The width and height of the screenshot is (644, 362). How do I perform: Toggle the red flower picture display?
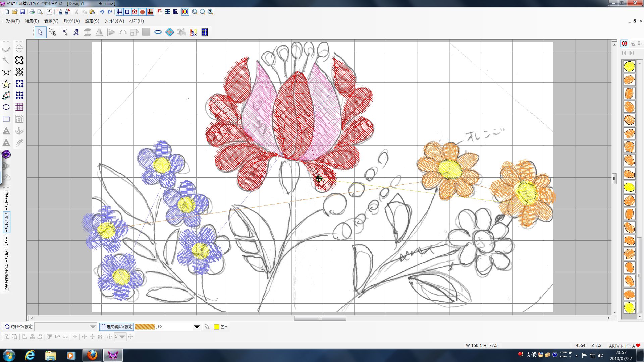(x=135, y=12)
